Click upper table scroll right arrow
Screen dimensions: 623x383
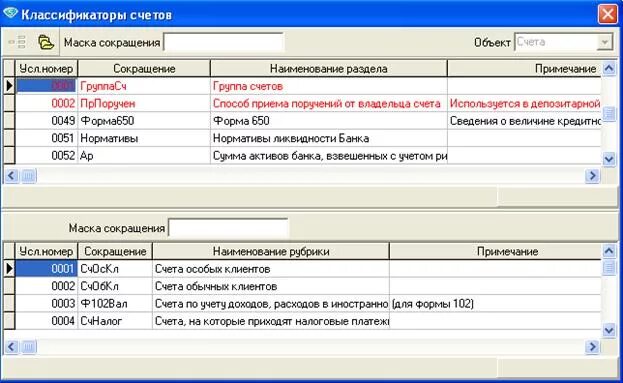click(x=592, y=175)
